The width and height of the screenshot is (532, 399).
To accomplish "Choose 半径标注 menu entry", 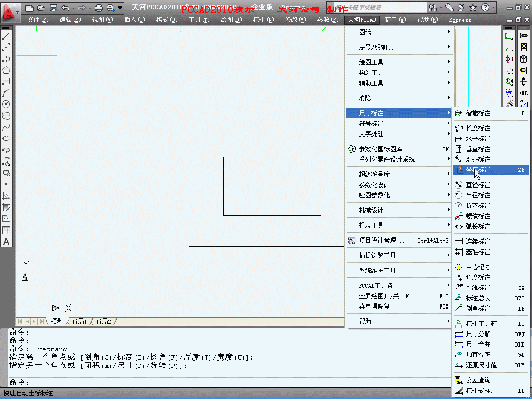I will (491, 195).
